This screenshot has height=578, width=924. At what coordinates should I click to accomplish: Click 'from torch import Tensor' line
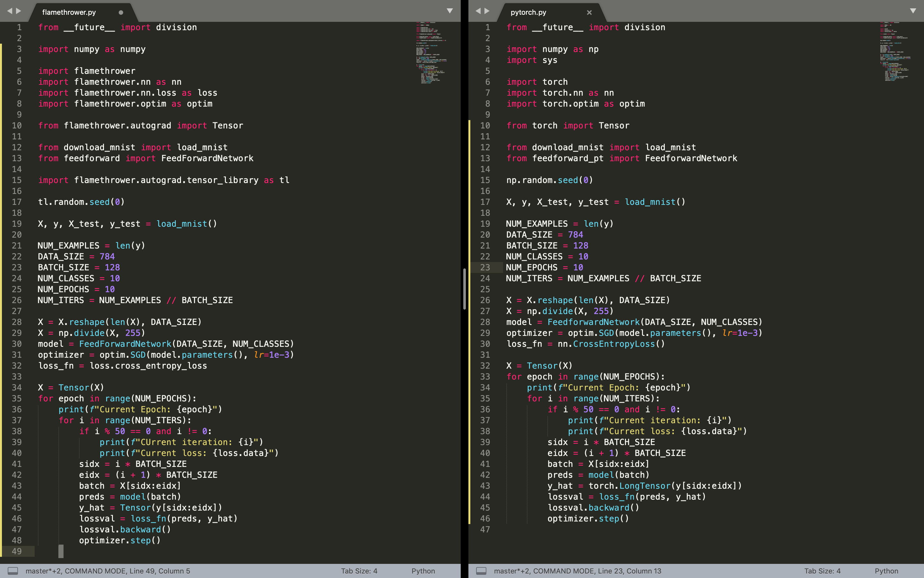coord(568,125)
